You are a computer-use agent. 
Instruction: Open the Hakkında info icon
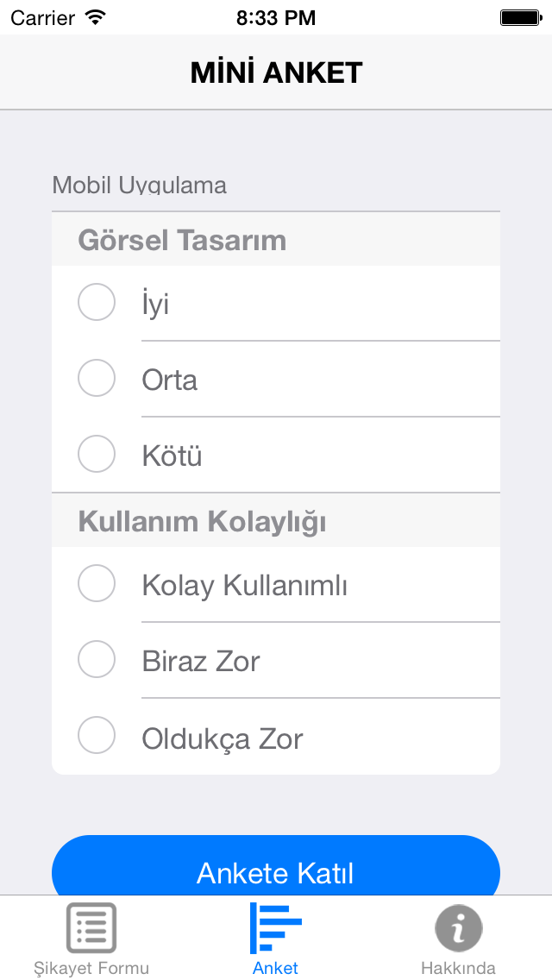pos(458,928)
